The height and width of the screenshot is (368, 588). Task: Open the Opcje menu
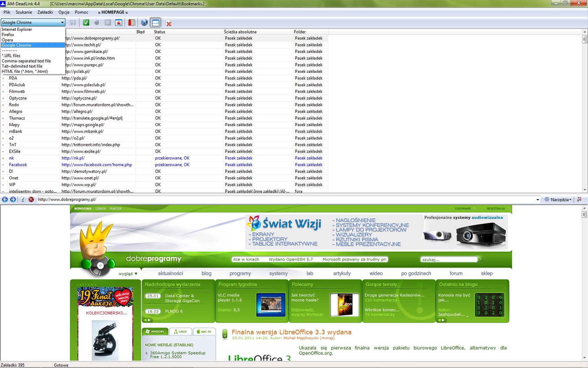click(x=64, y=12)
